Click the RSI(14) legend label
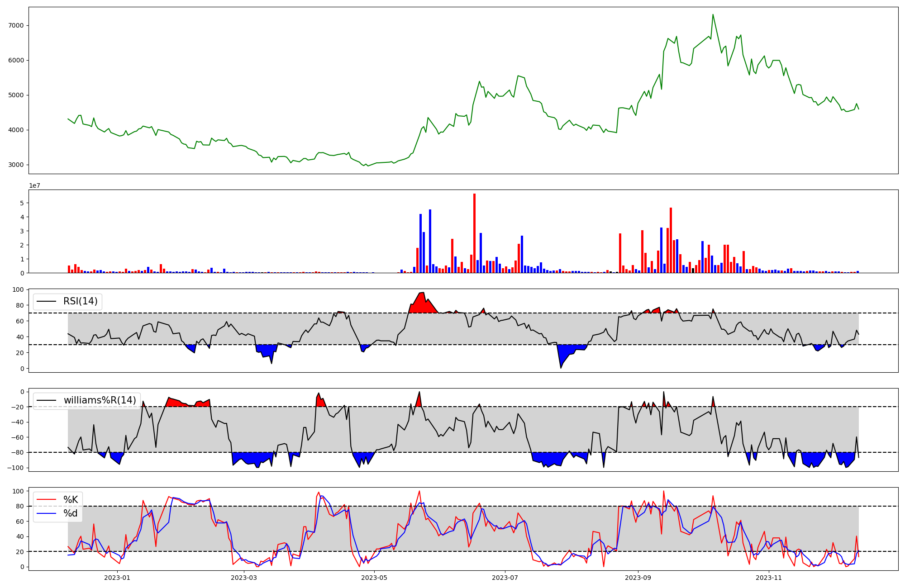Viewport: 905px width, 588px height. [80, 301]
